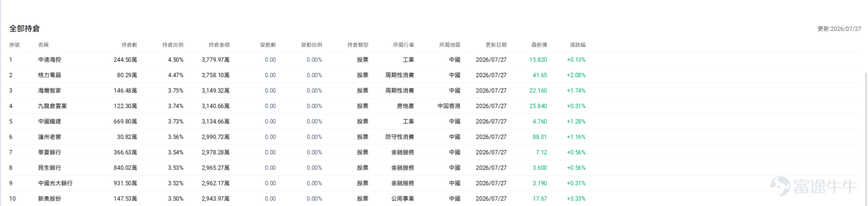Open stock 瀘州老窖

point(49,137)
